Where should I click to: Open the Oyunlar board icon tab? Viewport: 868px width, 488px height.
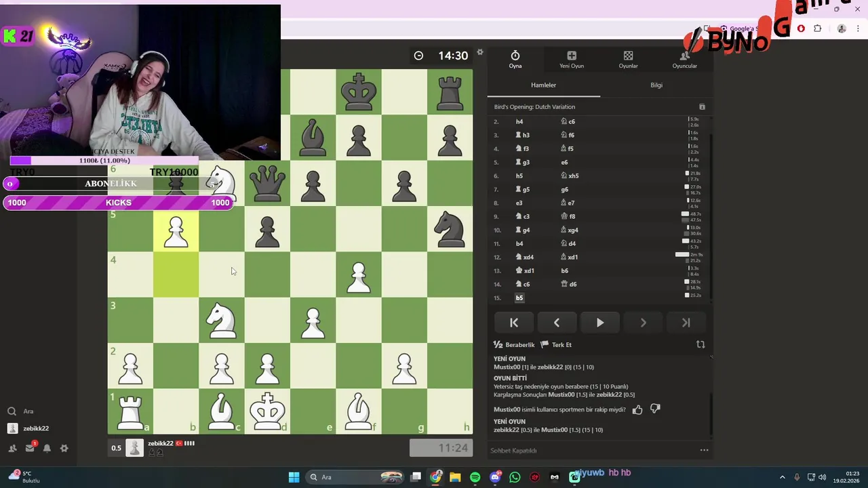point(628,60)
